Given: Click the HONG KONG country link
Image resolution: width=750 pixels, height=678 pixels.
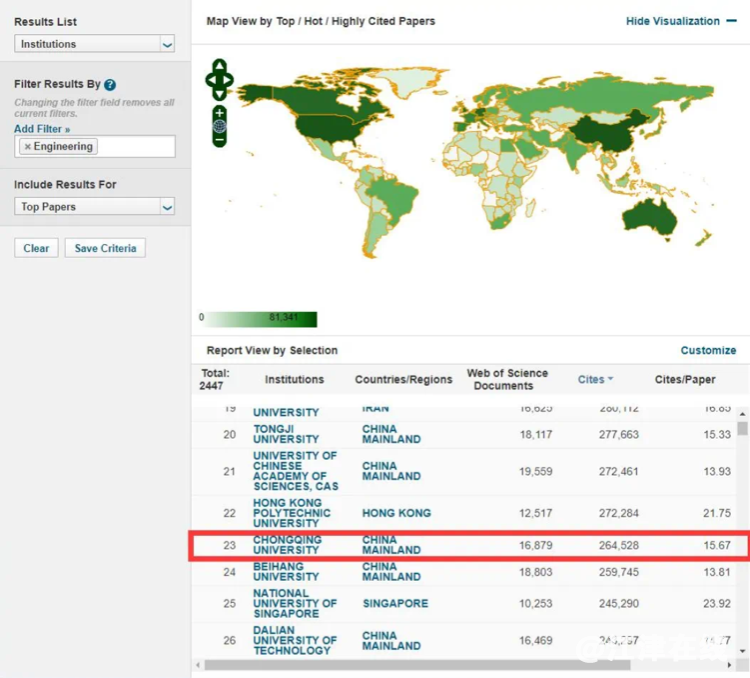Looking at the screenshot, I should click(397, 513).
